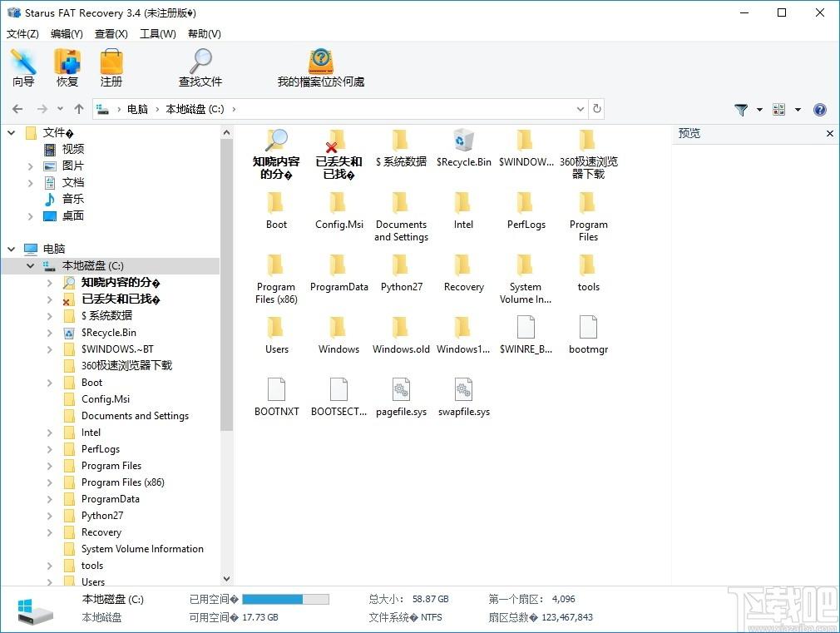Open the 帮助(V) menu

pos(204,34)
